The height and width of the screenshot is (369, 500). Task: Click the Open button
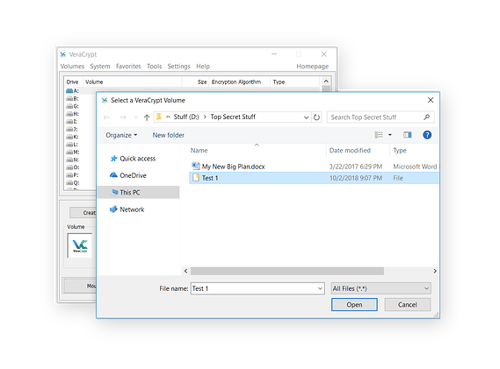(x=354, y=304)
